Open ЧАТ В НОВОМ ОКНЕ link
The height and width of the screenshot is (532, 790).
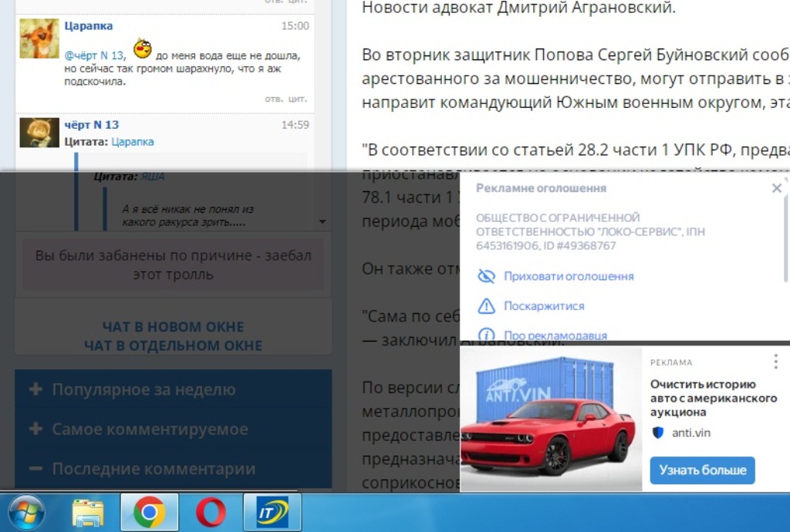[173, 327]
